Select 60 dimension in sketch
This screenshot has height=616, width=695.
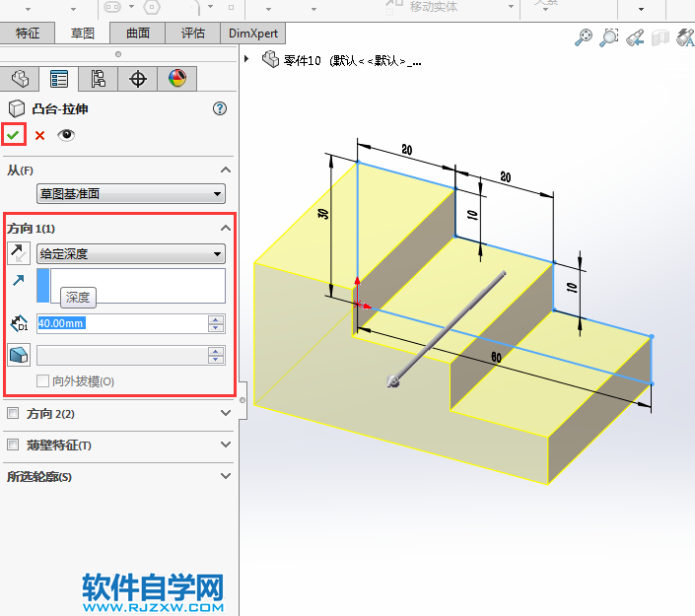click(x=496, y=357)
